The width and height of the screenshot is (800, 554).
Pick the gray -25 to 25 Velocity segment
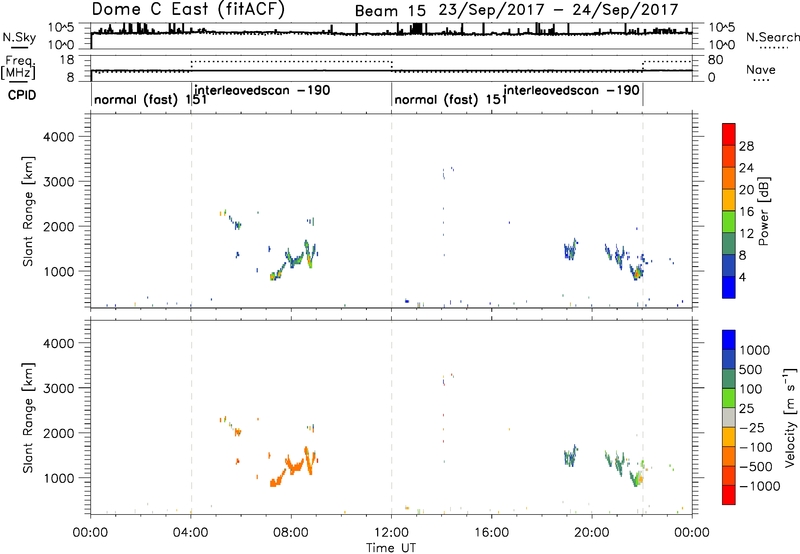tap(729, 417)
